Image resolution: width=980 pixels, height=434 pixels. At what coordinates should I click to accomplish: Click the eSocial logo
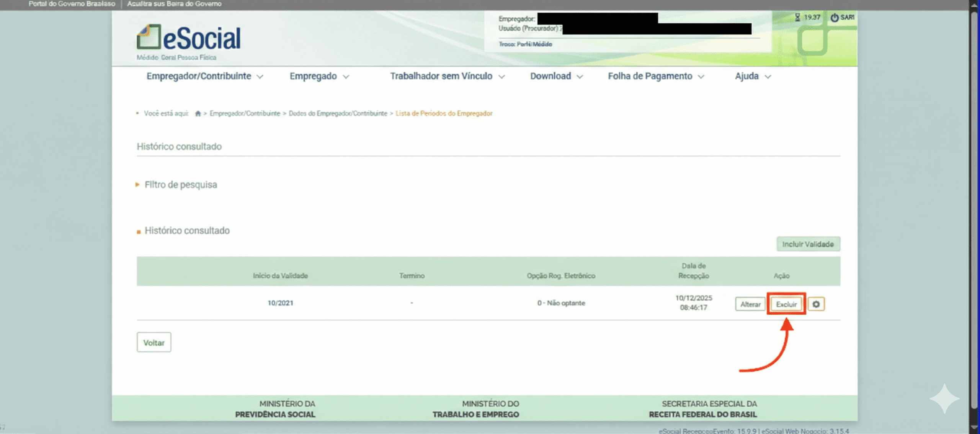[x=188, y=38]
